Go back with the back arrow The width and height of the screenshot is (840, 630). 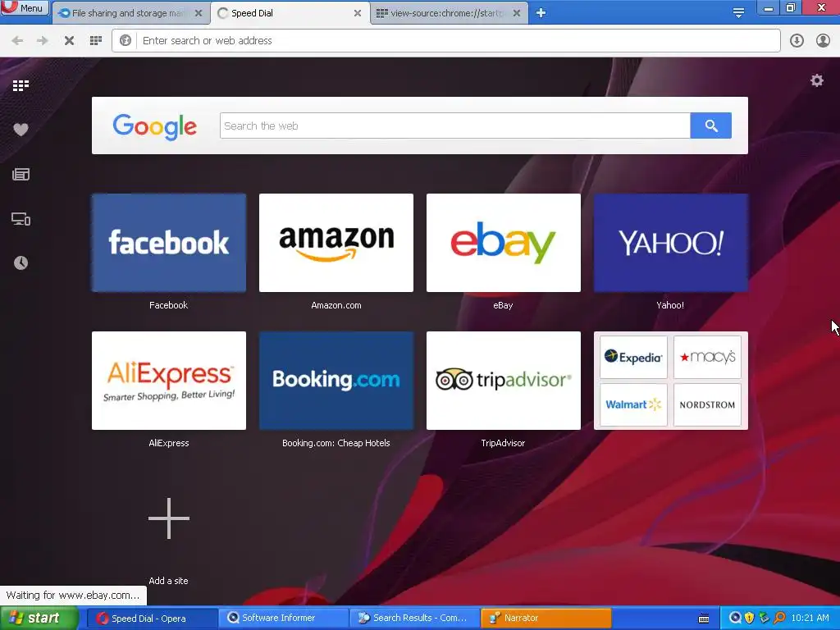tap(17, 41)
